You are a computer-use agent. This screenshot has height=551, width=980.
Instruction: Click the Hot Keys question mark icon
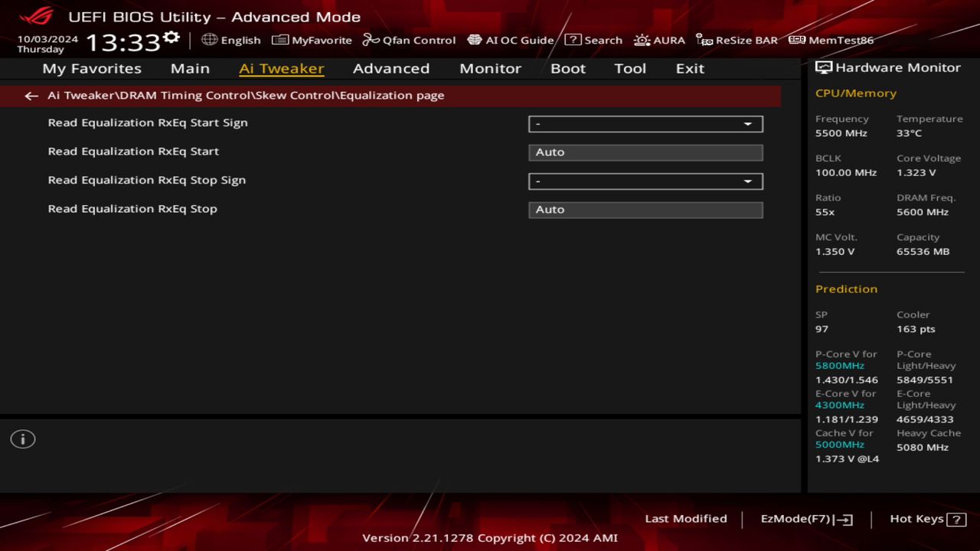[956, 520]
